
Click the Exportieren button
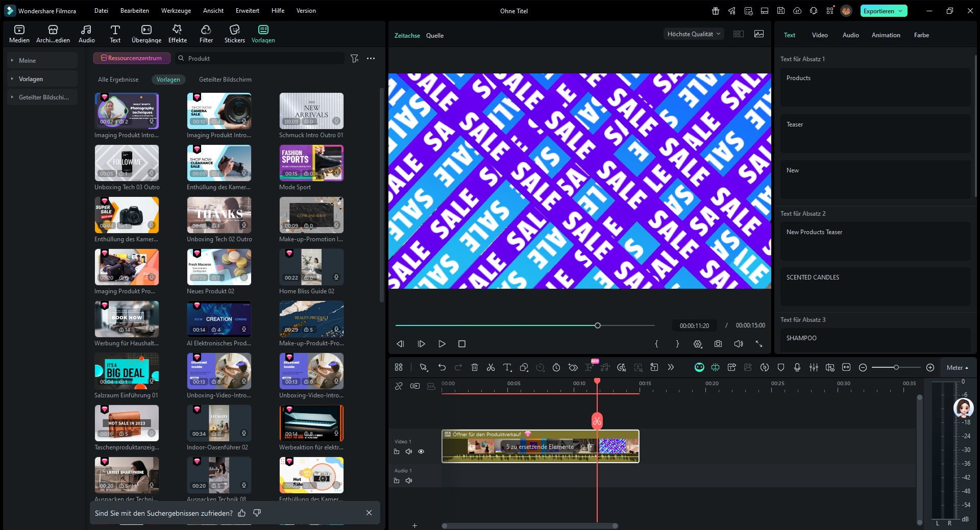[879, 11]
